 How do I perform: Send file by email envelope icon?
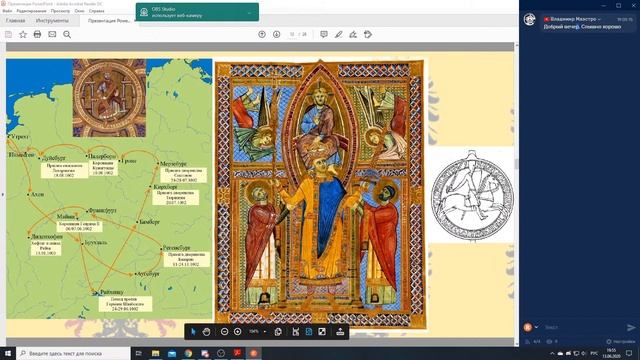(52, 34)
